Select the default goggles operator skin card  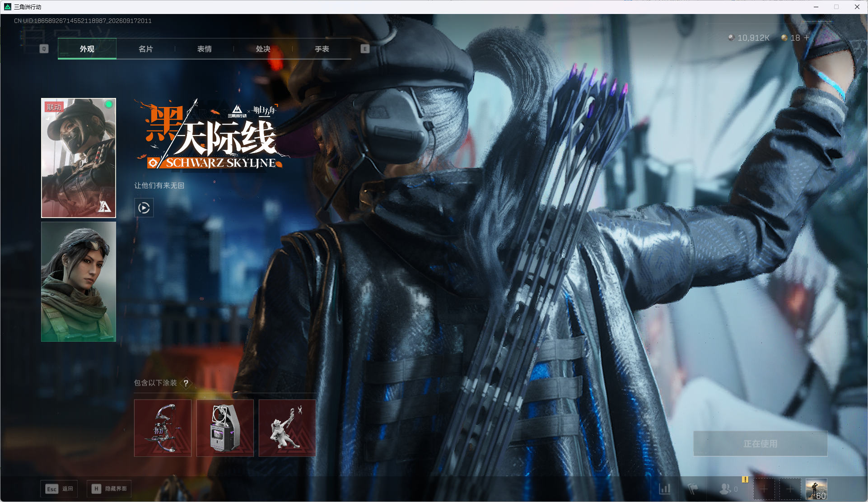pyautogui.click(x=79, y=282)
